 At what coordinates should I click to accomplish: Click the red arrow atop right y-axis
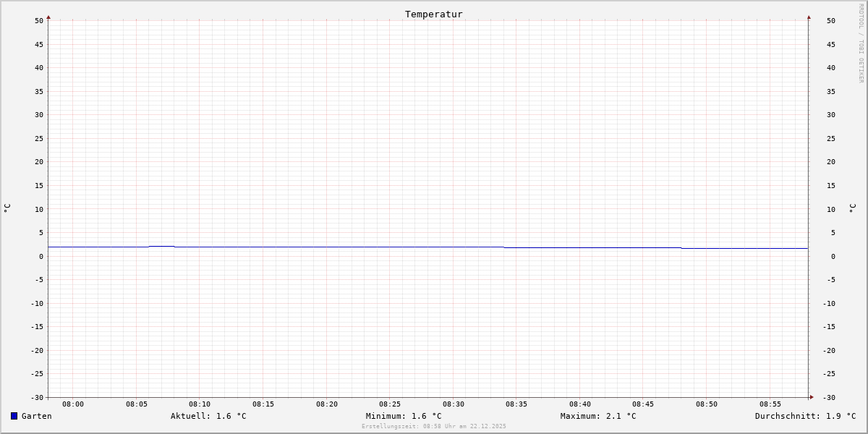[809, 17]
